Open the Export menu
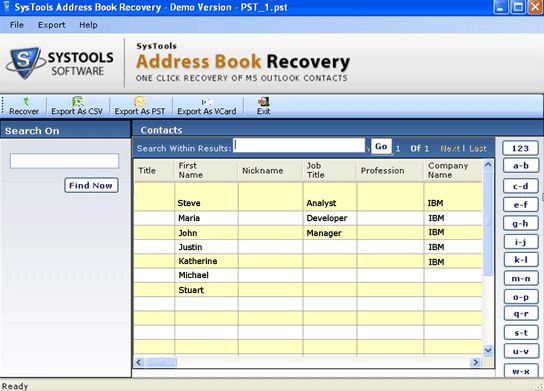 tap(51, 25)
